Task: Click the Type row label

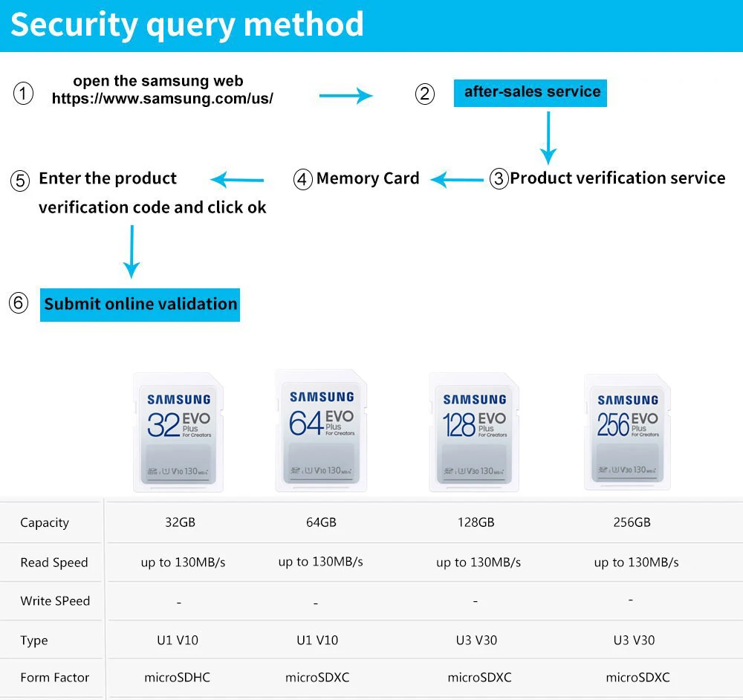Action: click(x=34, y=641)
